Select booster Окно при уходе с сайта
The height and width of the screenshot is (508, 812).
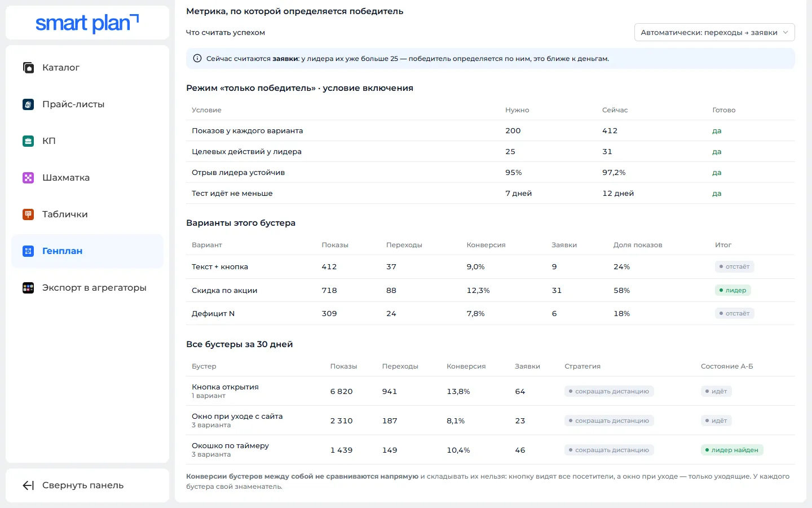click(x=237, y=417)
